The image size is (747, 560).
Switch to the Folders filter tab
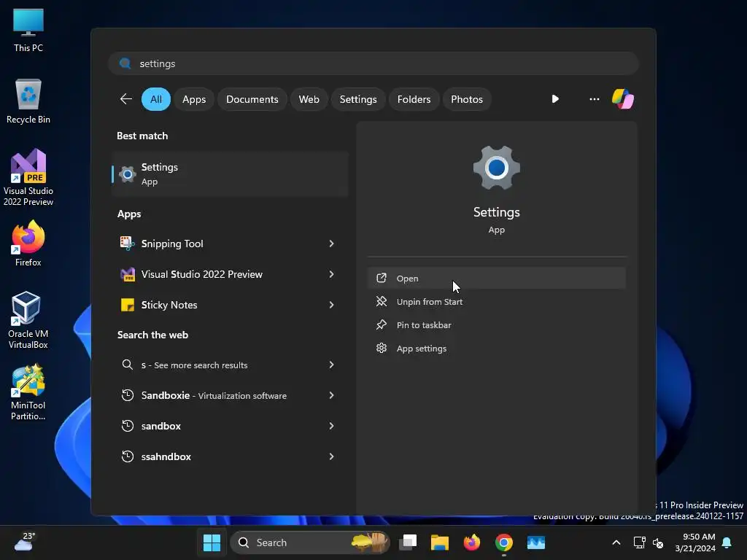[x=414, y=99]
